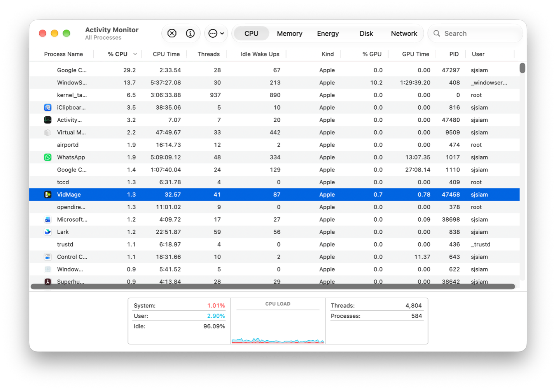Click the WhatsApp green icon

click(48, 157)
